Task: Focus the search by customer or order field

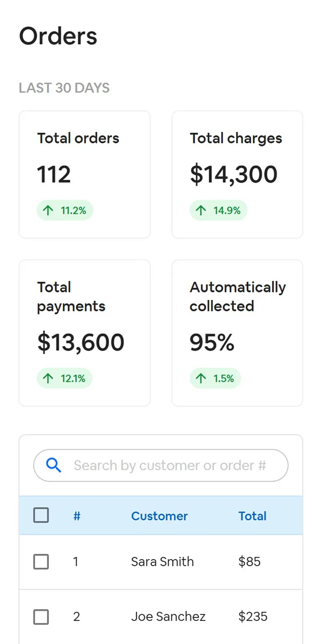Action: coord(170,465)
